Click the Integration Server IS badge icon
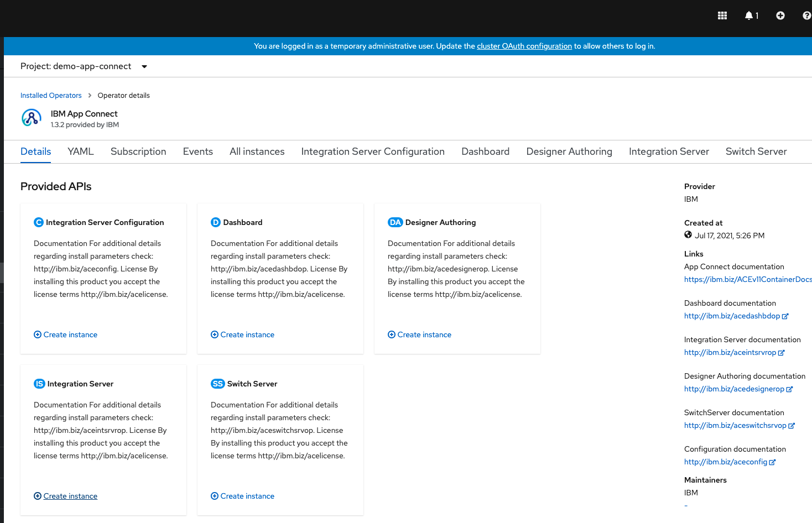The image size is (812, 523). (39, 383)
